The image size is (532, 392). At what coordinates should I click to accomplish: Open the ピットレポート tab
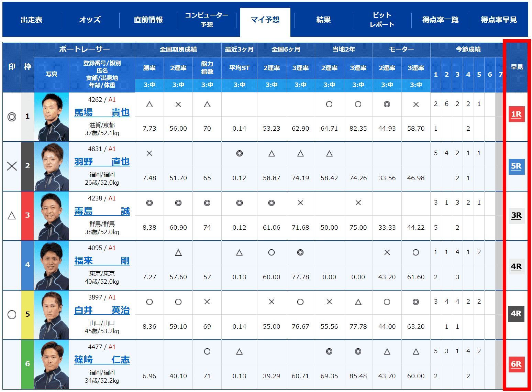382,20
